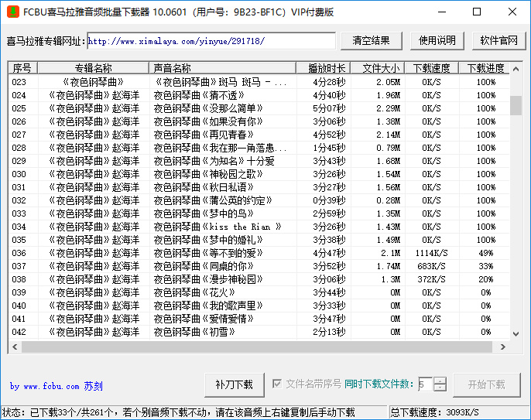Screen dimensions: 531x420
Task: Sort by the 播放时长 column header
Action: [x=324, y=68]
